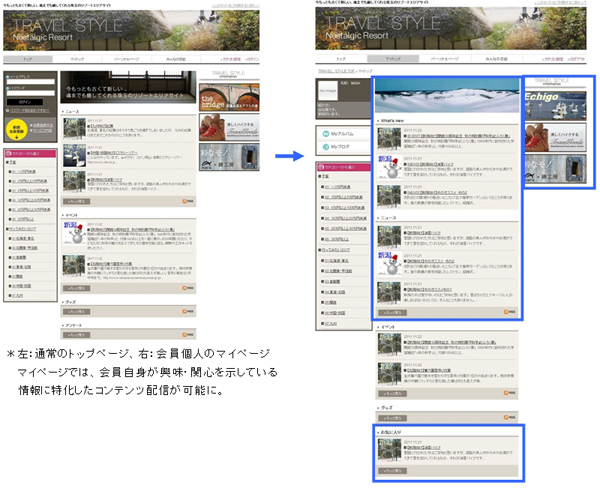Select the トップ tab on the left page
The height and width of the screenshot is (488, 600).
(28, 59)
